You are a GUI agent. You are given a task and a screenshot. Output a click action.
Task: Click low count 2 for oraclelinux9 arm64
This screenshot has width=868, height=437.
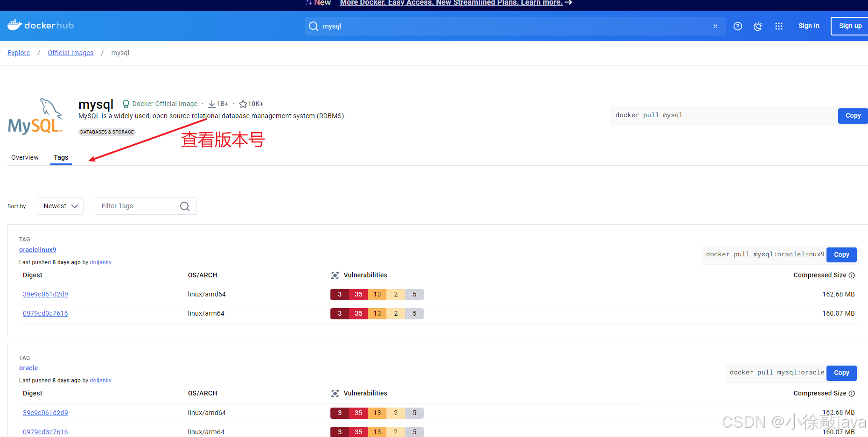coord(396,313)
